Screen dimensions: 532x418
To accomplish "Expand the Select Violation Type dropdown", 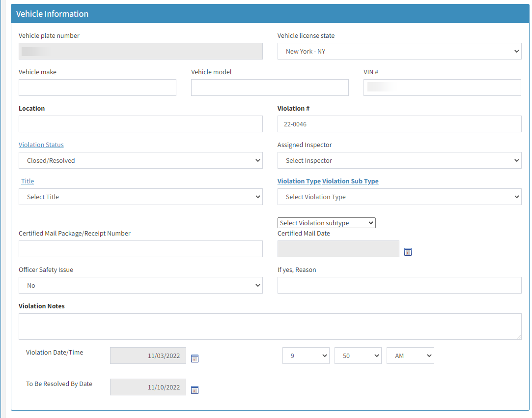I will (x=399, y=197).
